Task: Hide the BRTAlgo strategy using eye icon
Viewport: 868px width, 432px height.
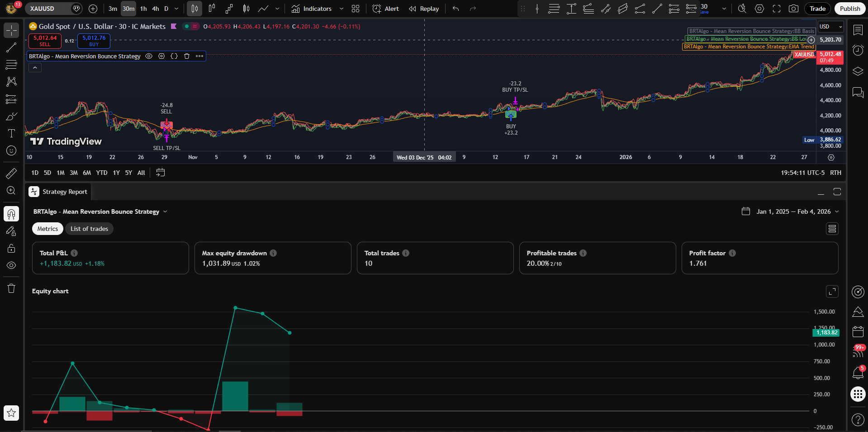Action: (x=149, y=56)
